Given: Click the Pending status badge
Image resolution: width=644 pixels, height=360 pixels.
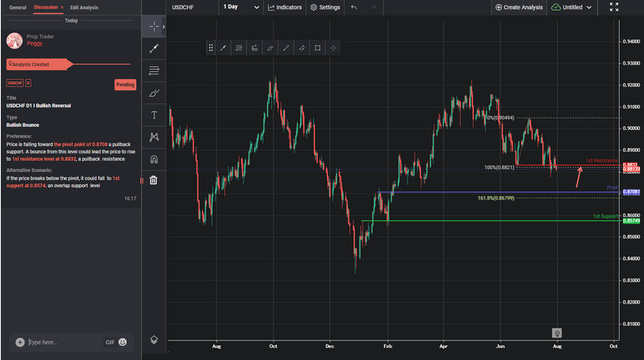Looking at the screenshot, I should (x=125, y=85).
